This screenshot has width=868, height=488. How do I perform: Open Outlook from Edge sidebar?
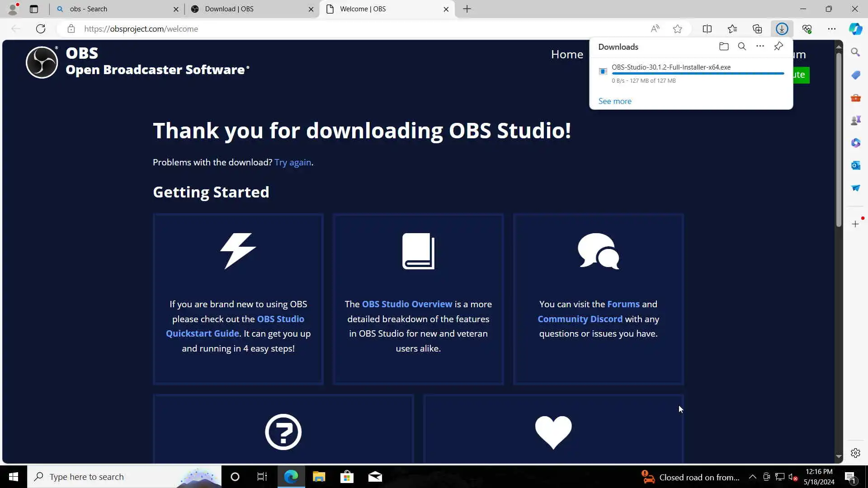coord(855,165)
